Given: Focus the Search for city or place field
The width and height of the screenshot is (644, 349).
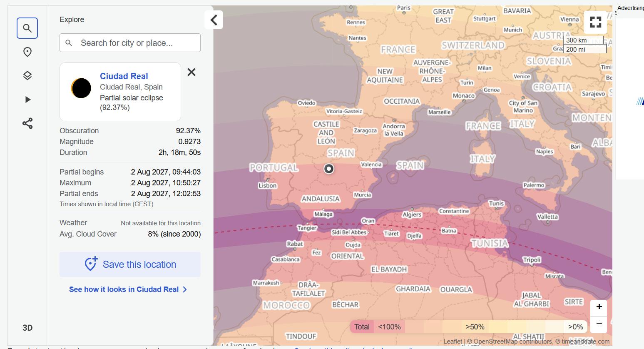Looking at the screenshot, I should point(130,43).
